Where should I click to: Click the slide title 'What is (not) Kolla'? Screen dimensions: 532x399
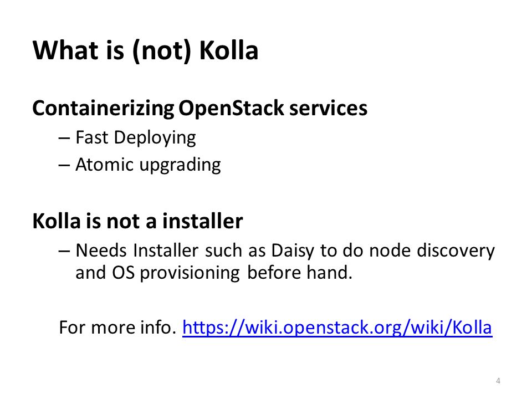[146, 51]
